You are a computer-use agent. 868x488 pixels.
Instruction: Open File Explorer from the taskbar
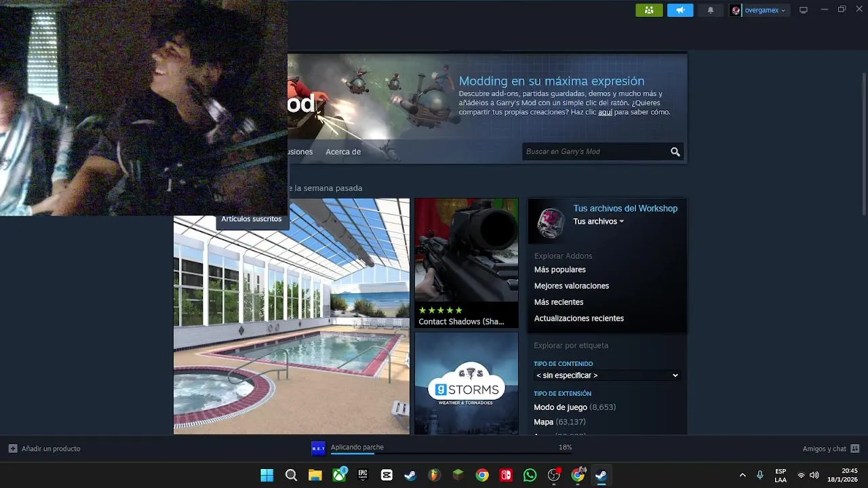[315, 475]
